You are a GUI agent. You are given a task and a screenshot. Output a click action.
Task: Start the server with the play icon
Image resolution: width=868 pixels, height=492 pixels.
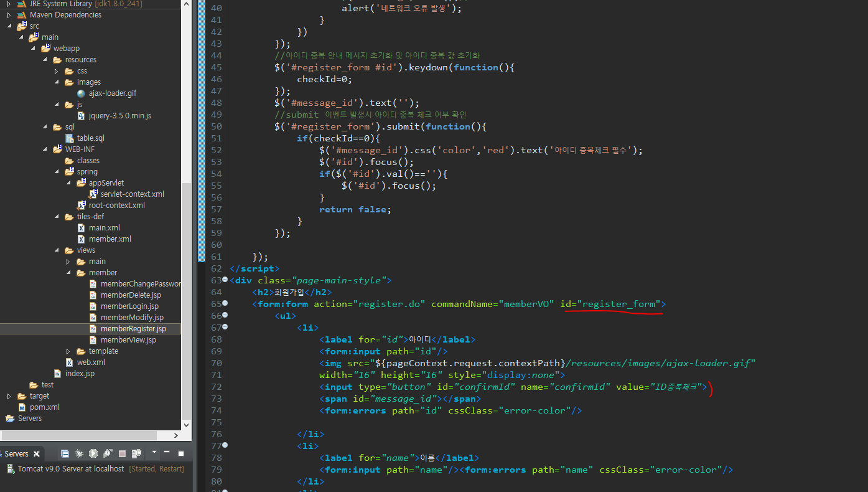(x=93, y=453)
